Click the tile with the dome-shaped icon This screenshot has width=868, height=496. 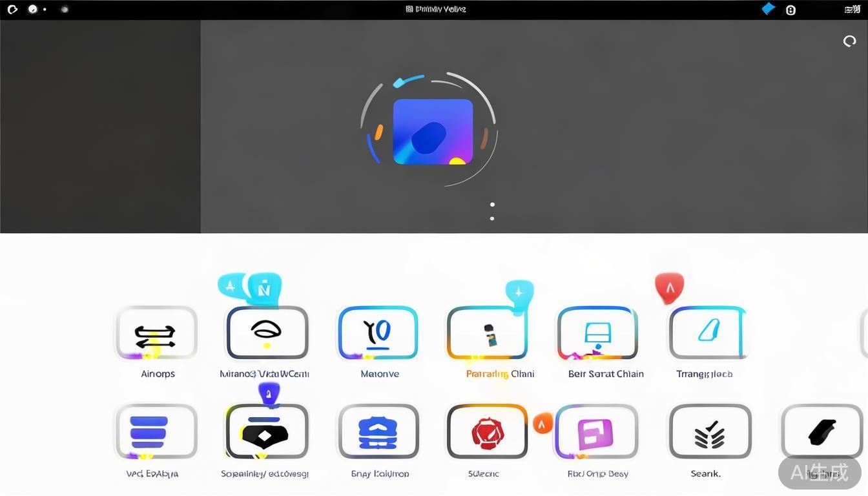[267, 333]
